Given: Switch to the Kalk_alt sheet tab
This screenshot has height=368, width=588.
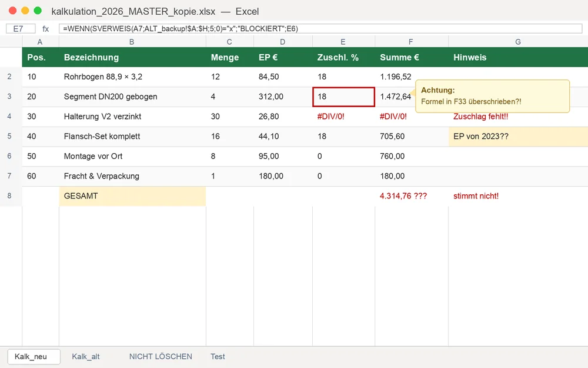Looking at the screenshot, I should click(86, 356).
